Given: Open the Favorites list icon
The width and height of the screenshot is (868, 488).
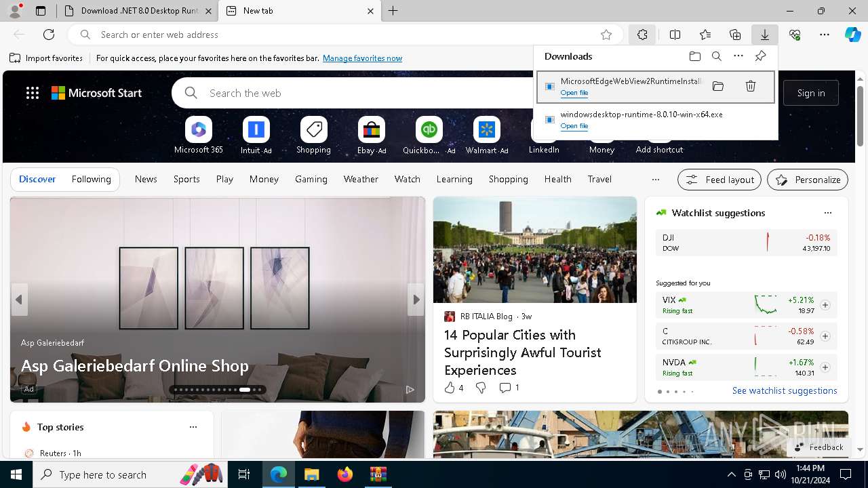Looking at the screenshot, I should [x=705, y=35].
